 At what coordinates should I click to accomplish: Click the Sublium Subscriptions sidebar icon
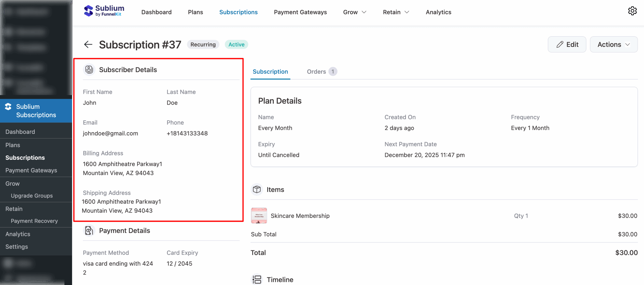[x=8, y=106]
